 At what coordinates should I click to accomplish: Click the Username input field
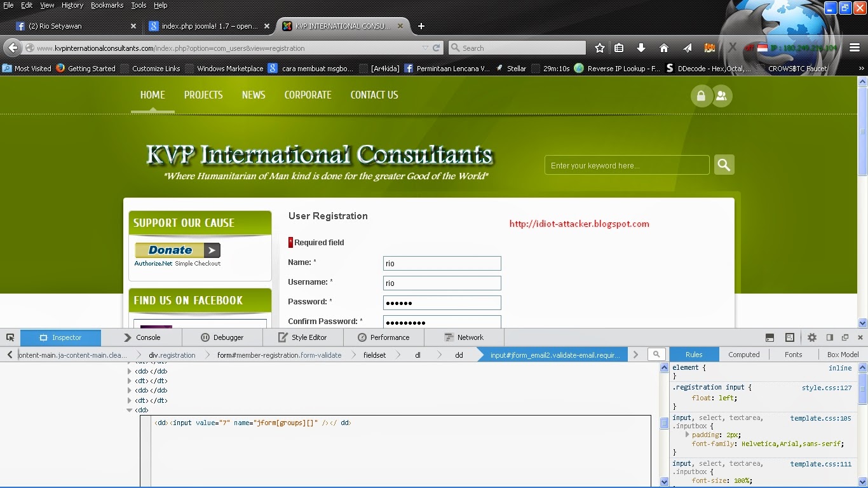coord(442,283)
